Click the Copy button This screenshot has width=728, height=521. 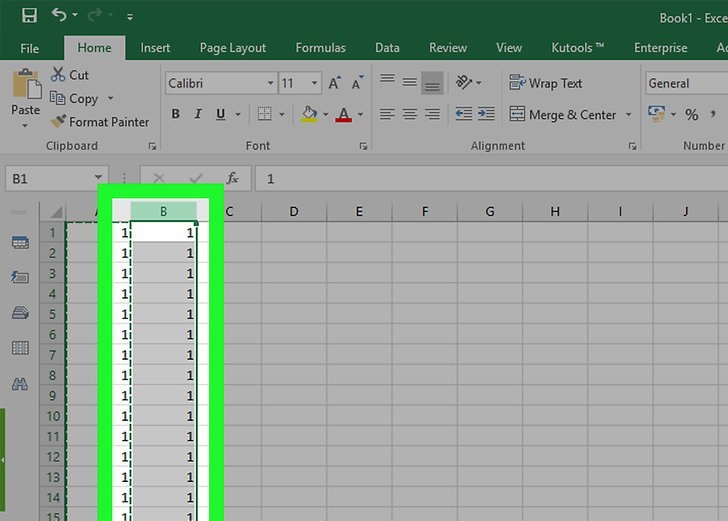click(x=74, y=98)
